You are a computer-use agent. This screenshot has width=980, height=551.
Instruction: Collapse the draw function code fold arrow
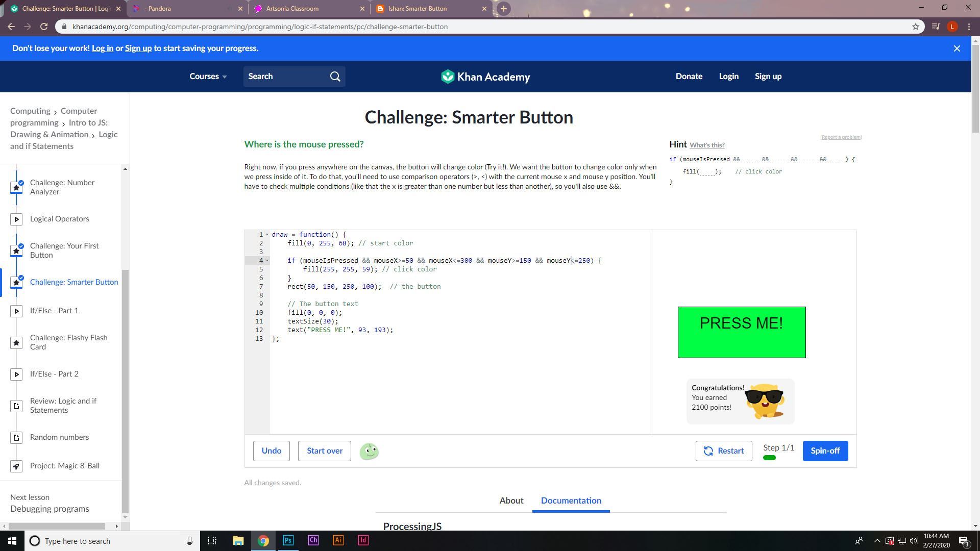267,235
